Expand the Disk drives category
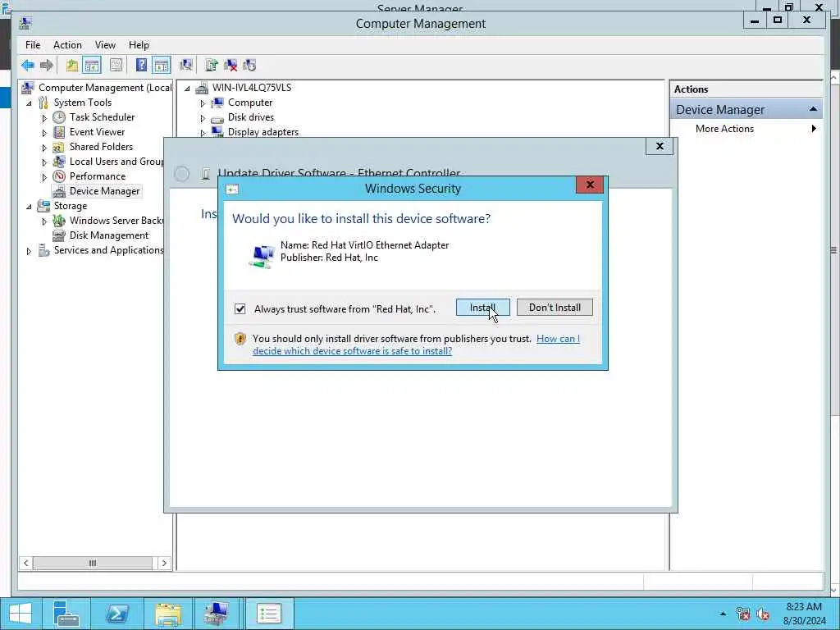 [203, 118]
